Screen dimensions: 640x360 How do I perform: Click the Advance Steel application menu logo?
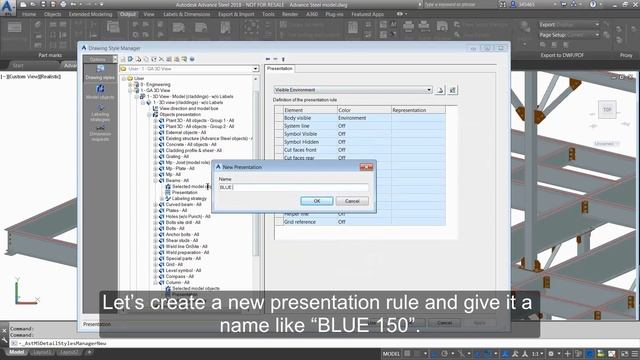(x=8, y=8)
